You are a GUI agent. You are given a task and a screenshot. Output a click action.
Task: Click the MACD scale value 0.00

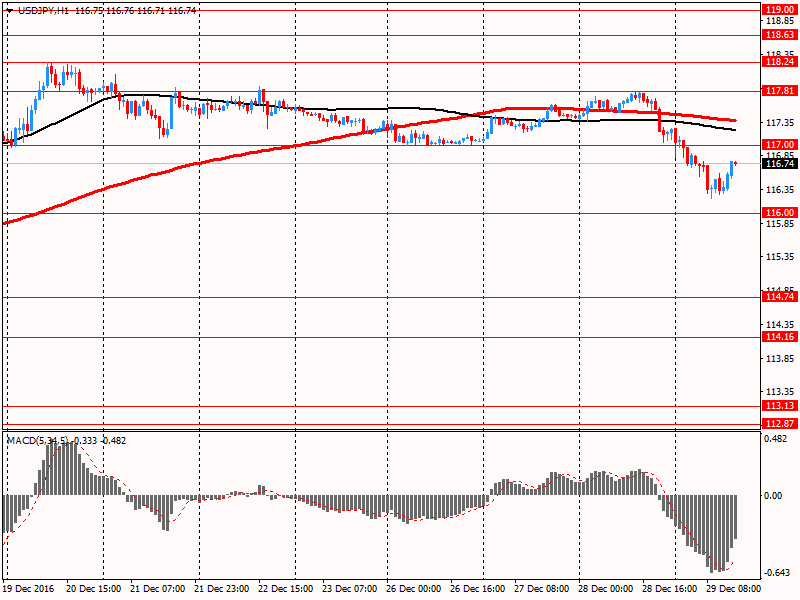point(773,496)
